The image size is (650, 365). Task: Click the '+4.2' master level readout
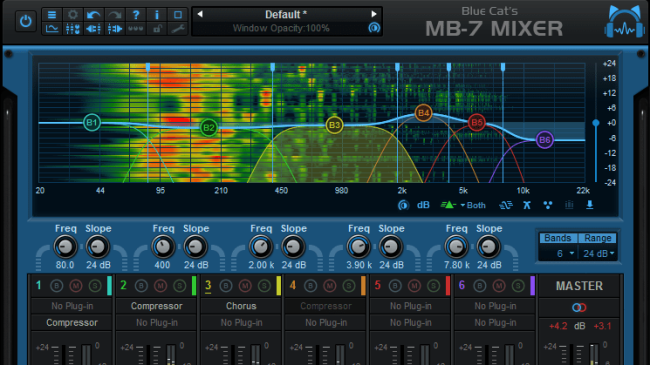558,326
